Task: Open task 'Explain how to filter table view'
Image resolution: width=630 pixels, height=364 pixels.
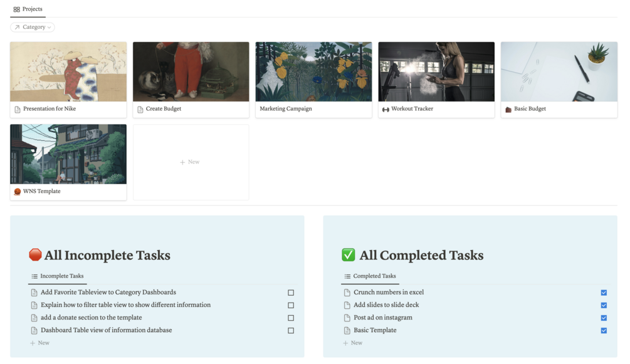Action: (126, 305)
